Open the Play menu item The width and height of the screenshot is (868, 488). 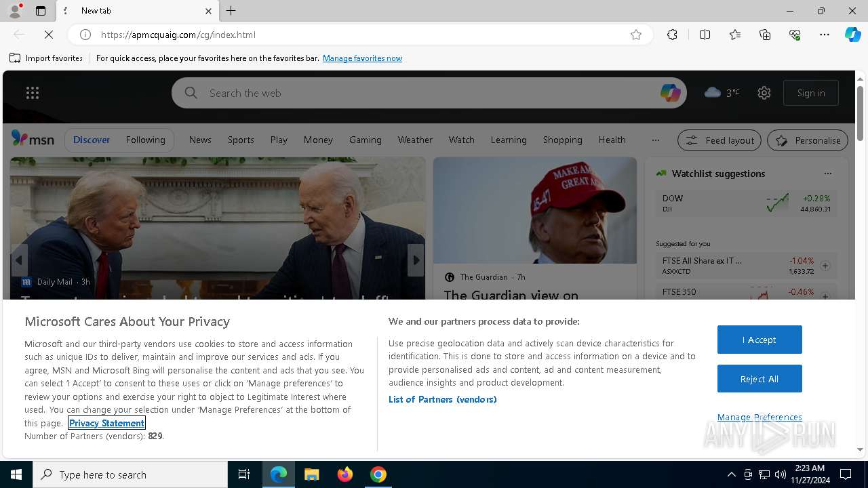tap(279, 140)
